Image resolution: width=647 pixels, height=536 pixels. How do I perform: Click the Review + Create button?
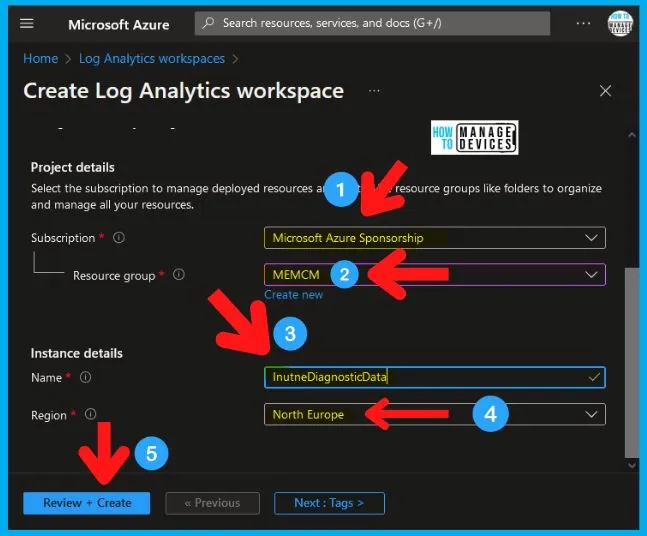(87, 503)
